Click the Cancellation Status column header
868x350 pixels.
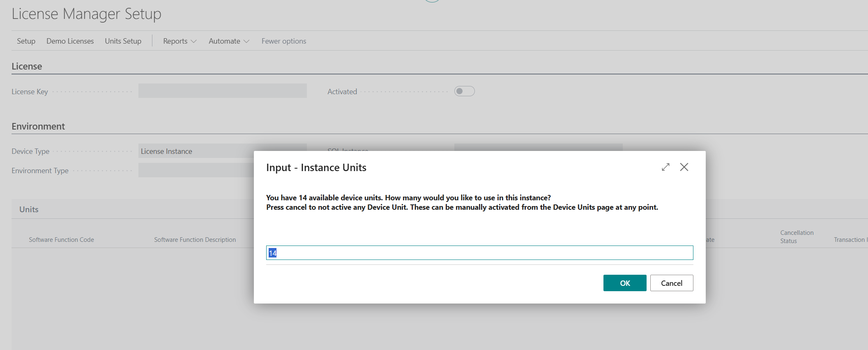coord(797,236)
